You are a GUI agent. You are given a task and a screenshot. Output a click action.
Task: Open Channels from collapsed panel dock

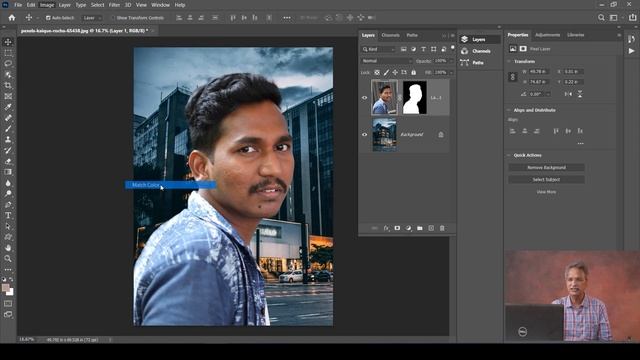pos(480,51)
